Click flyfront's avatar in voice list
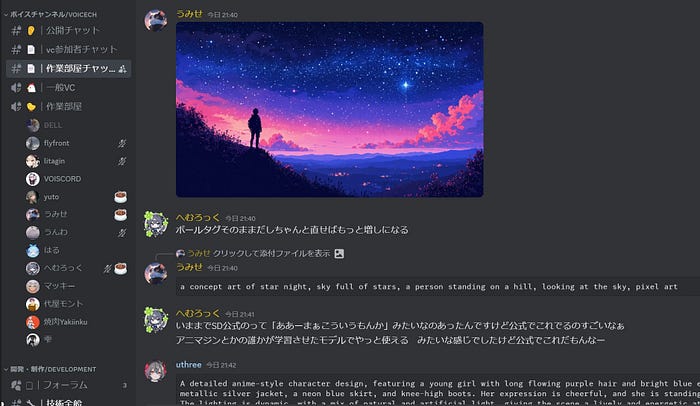Viewport: 700px width, 406px height. [33, 143]
